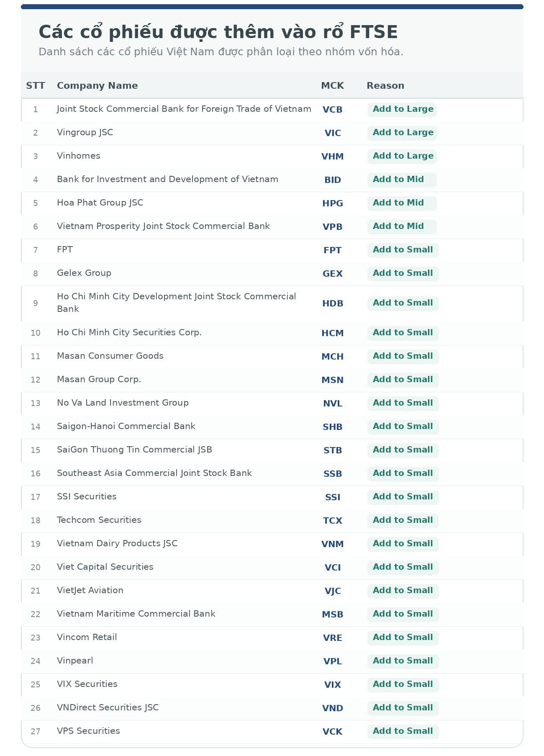The height and width of the screenshot is (756, 544).
Task: Select Vingroup JSC company name
Action: 85,133
